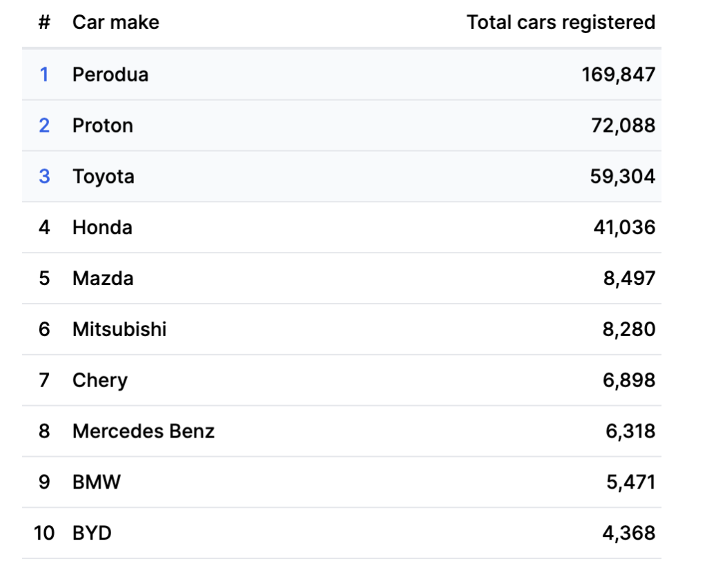707x588 pixels.
Task: Click the BYD car make cell
Action: coord(92,533)
